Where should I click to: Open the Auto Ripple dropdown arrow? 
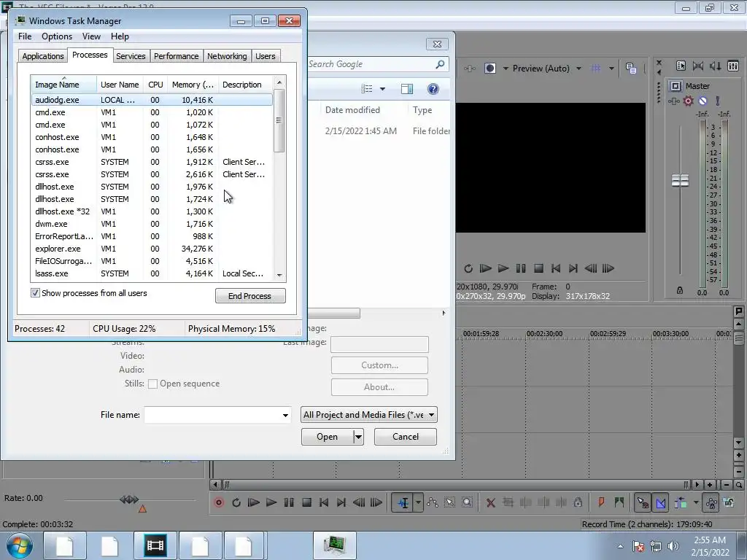coord(696,502)
